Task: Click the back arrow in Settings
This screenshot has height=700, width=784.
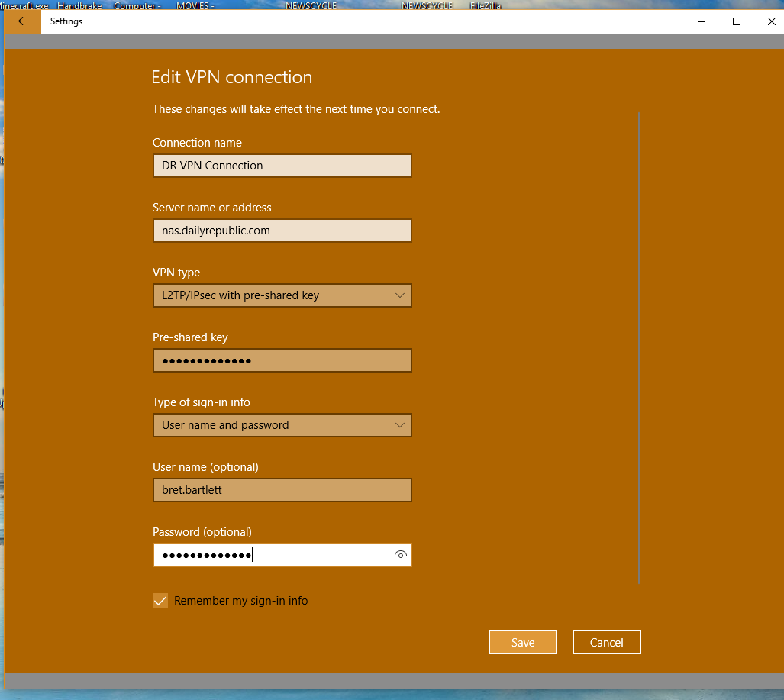Action: [x=21, y=21]
